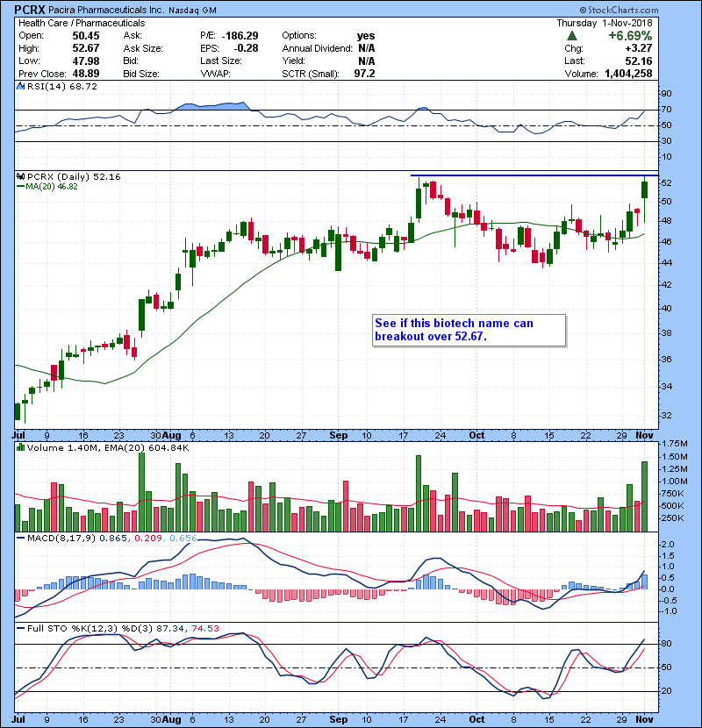Click the +6.69% percent change

tap(630, 36)
